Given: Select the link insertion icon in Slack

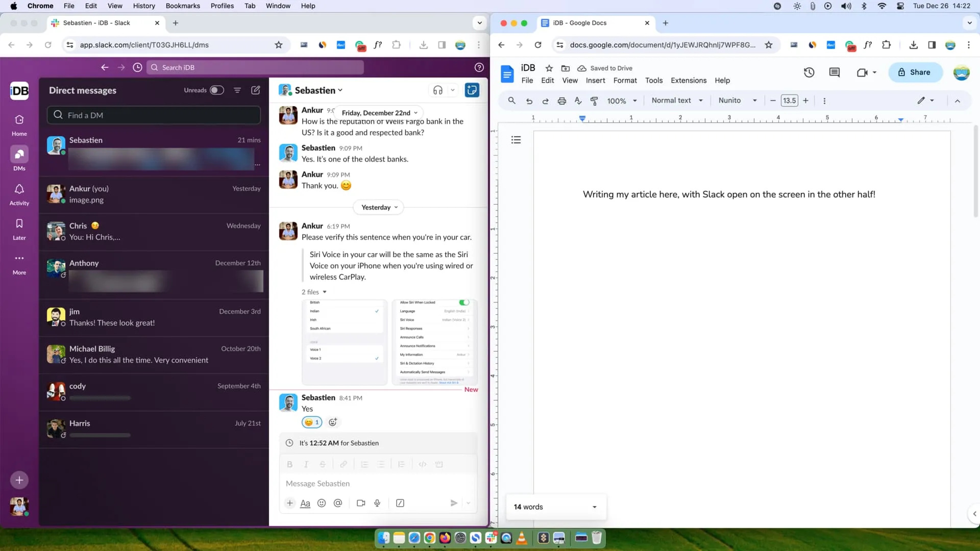Looking at the screenshot, I should [342, 464].
